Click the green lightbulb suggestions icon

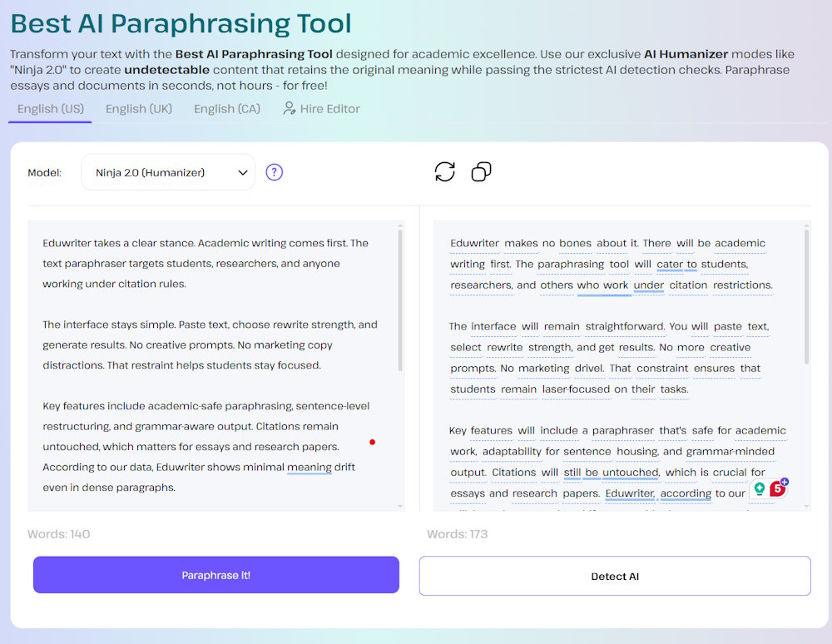[760, 490]
